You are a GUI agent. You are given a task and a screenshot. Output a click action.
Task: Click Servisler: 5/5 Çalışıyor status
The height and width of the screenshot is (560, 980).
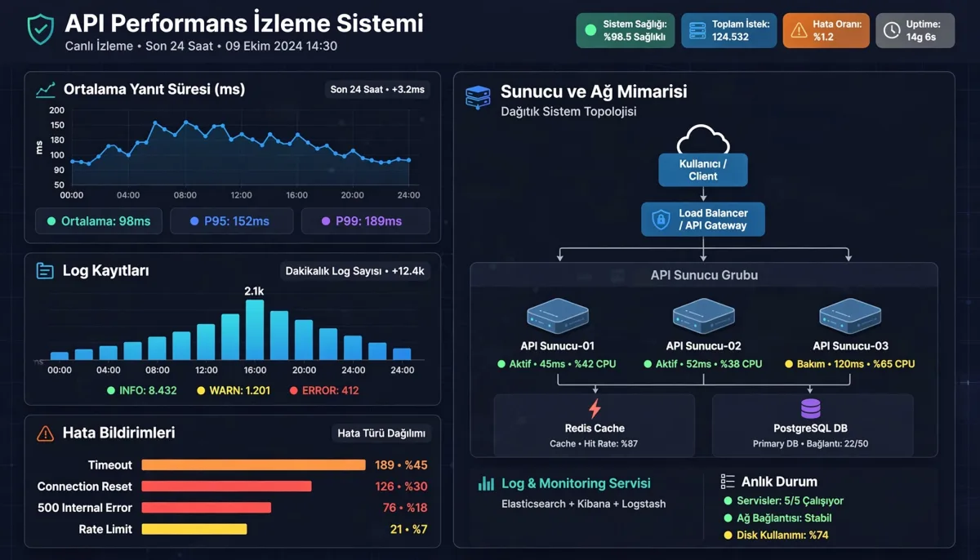[784, 500]
